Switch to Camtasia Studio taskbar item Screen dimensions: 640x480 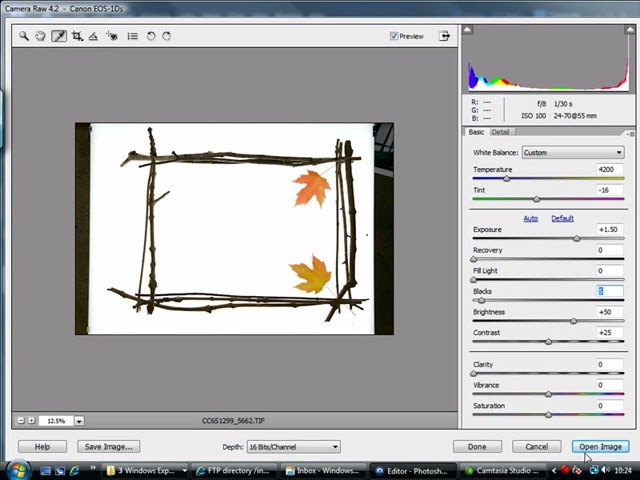click(x=502, y=471)
